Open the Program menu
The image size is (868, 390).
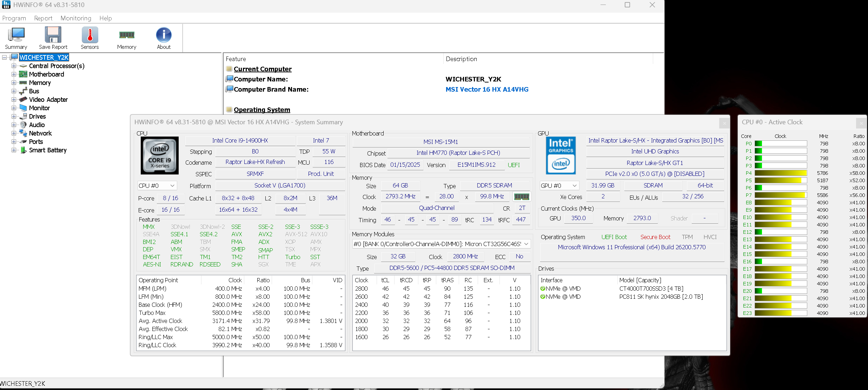[14, 18]
